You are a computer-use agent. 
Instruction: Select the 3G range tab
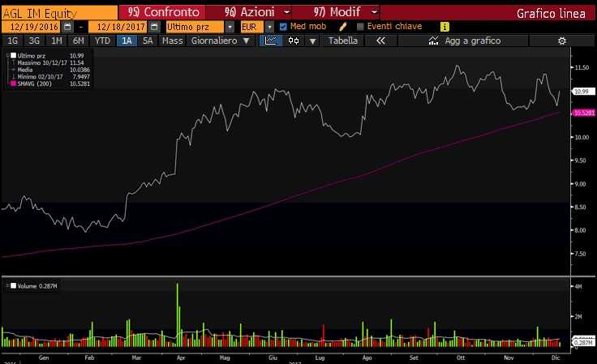point(34,41)
